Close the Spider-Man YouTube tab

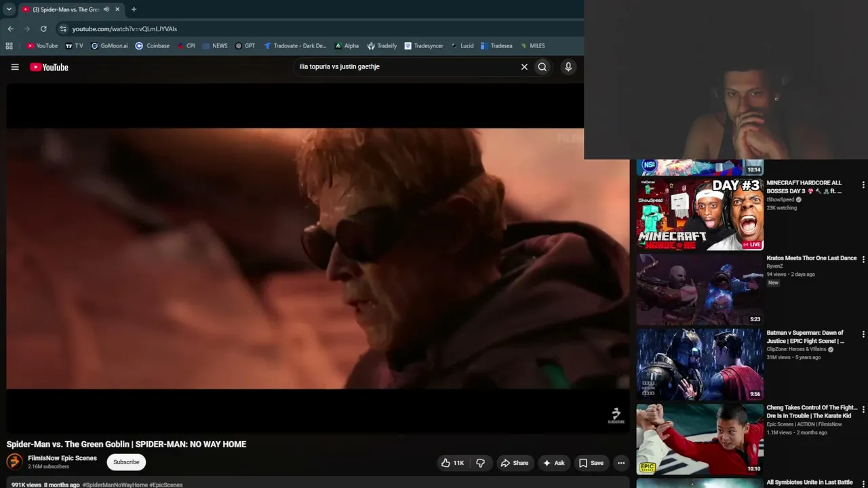point(117,9)
